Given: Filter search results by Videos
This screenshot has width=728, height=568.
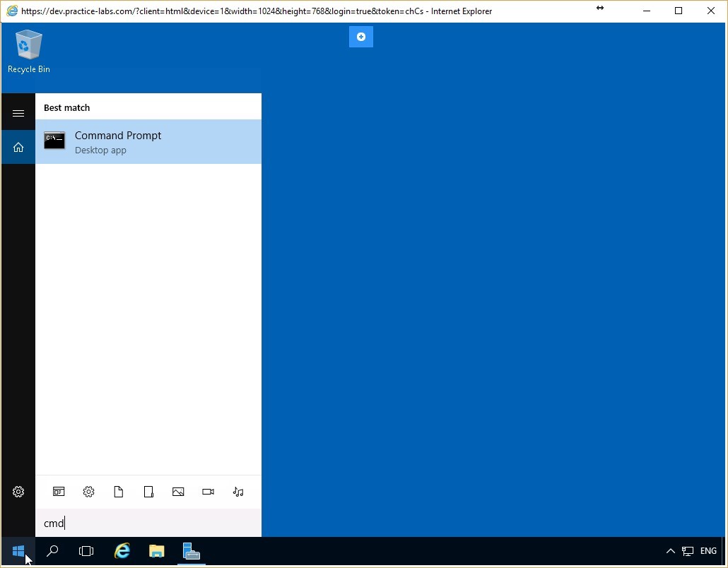Looking at the screenshot, I should pyautogui.click(x=208, y=492).
